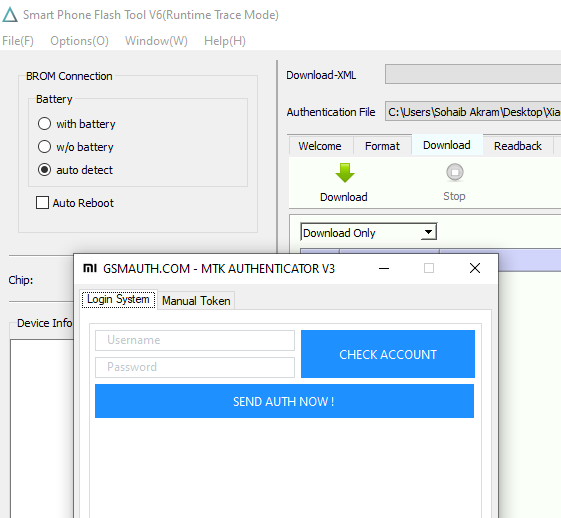
Task: Click the CHECK ACCOUNT button
Action: pos(388,354)
